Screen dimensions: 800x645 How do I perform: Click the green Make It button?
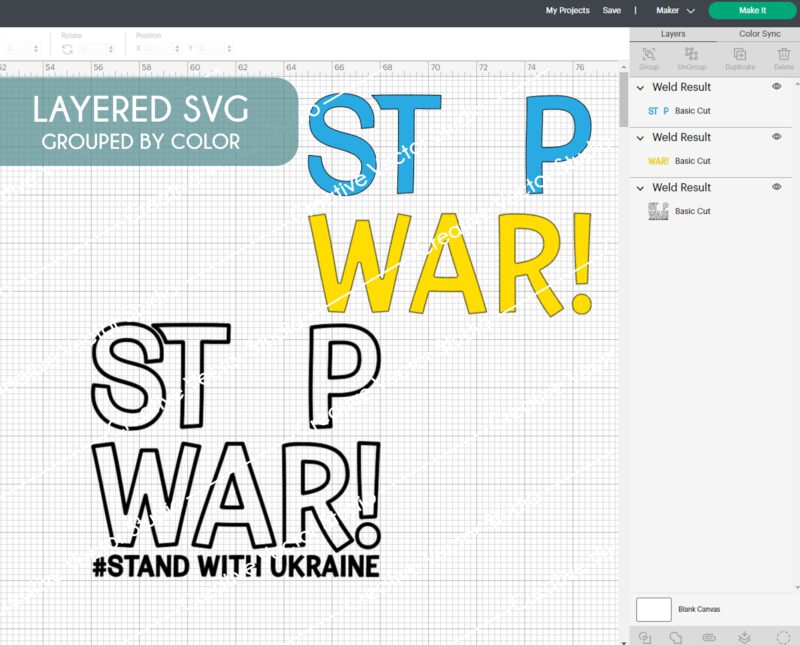[752, 10]
